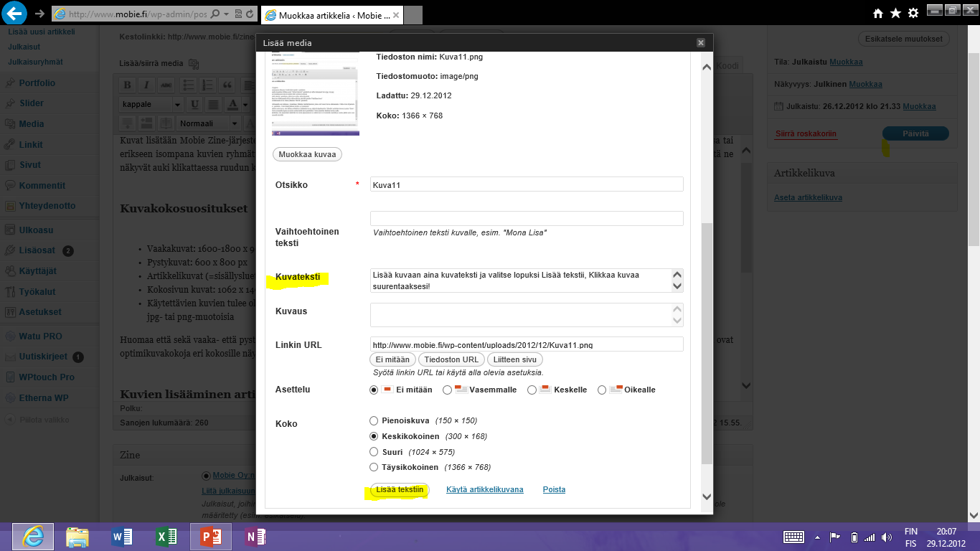Click the browser back arrow button

click(x=15, y=13)
